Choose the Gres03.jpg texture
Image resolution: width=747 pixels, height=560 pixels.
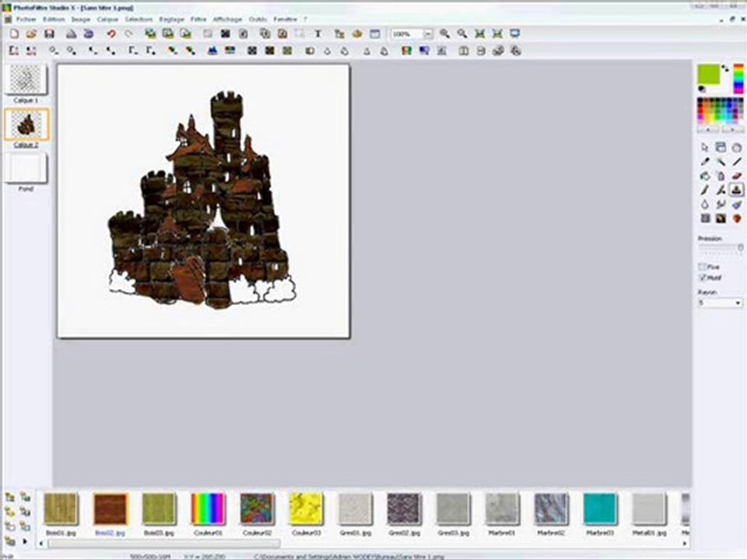(453, 509)
